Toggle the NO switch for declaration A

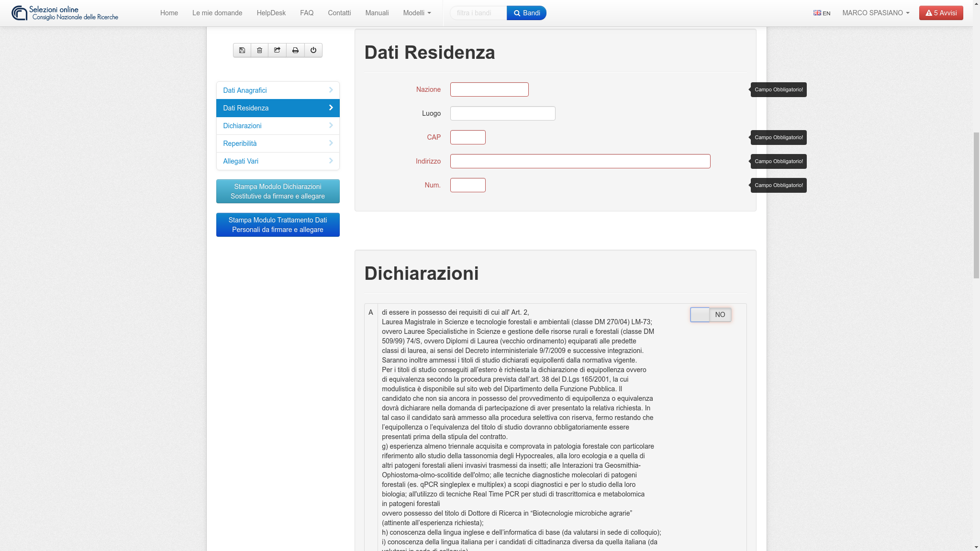click(711, 315)
